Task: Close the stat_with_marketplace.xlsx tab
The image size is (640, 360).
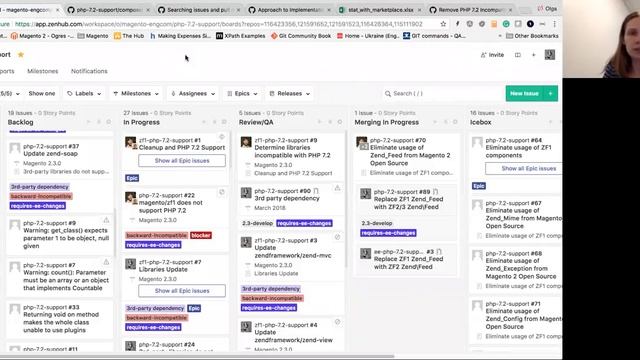Action: point(419,10)
